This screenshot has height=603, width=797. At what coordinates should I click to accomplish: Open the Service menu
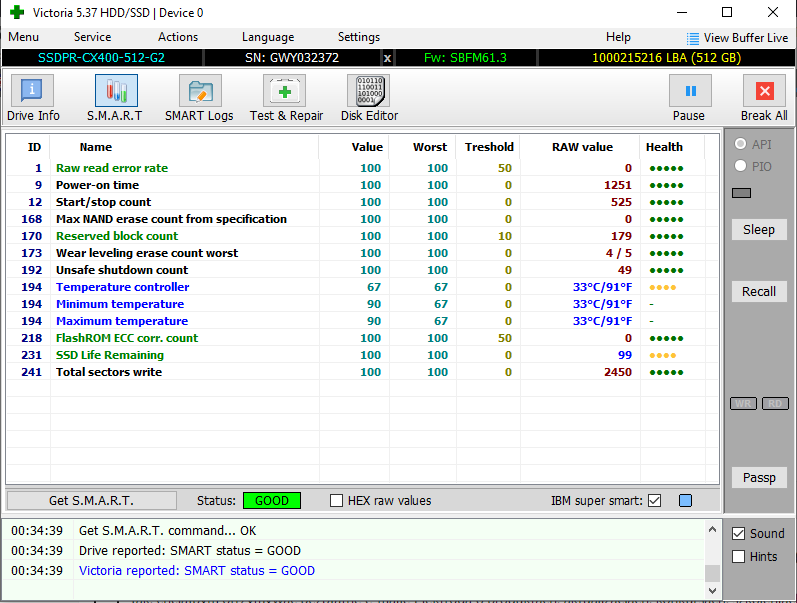pos(93,37)
